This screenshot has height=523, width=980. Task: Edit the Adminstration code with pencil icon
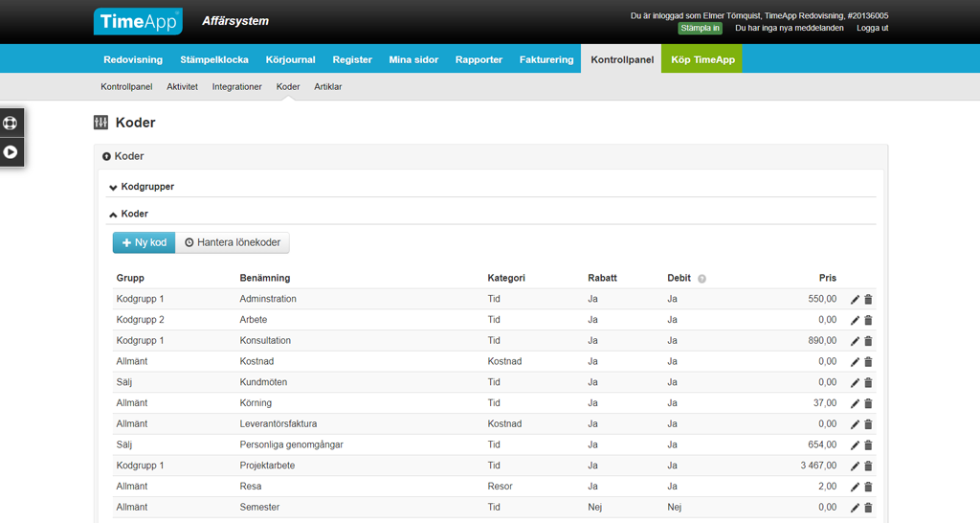tap(855, 300)
